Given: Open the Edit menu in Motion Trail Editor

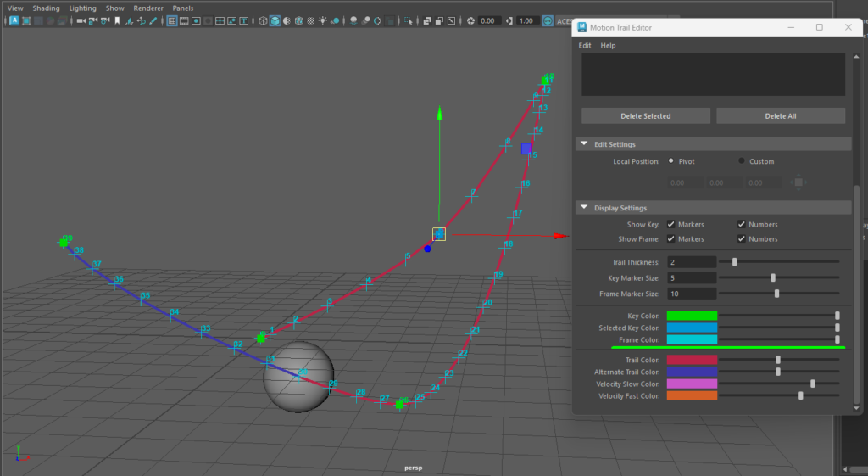Looking at the screenshot, I should tap(585, 46).
